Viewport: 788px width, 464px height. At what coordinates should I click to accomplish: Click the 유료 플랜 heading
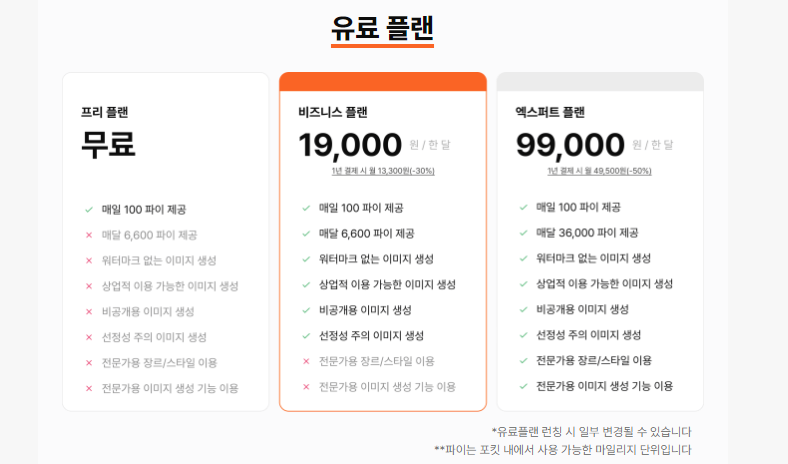382,28
